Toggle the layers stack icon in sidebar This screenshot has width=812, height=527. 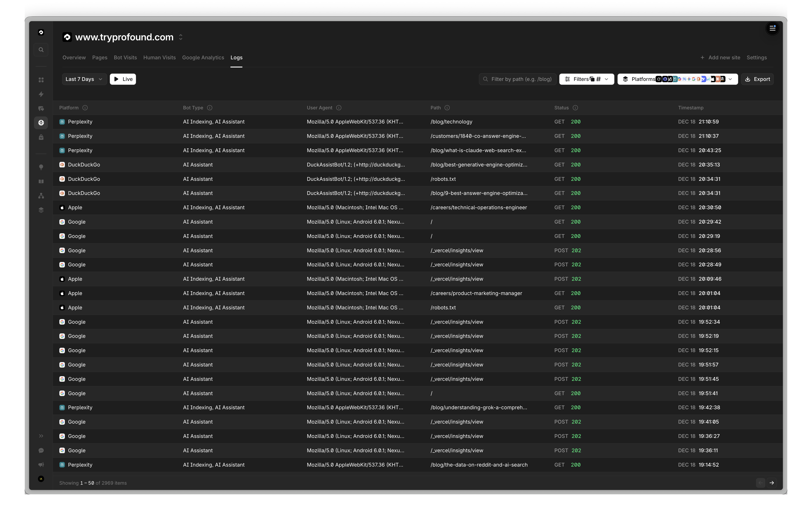(41, 210)
